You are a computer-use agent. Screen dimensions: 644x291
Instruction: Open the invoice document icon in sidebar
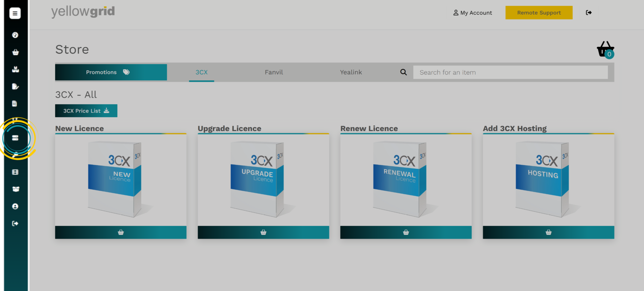(x=15, y=104)
